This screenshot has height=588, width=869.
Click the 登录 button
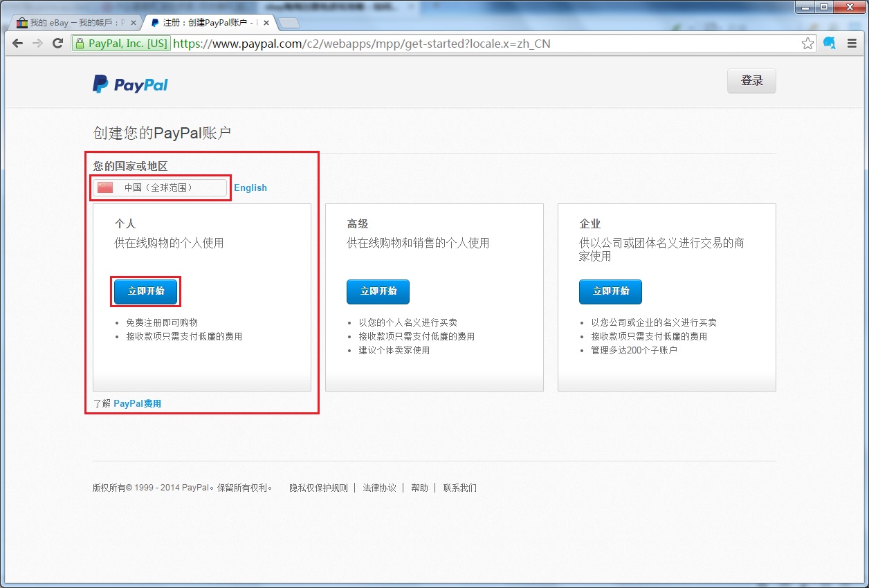[751, 81]
